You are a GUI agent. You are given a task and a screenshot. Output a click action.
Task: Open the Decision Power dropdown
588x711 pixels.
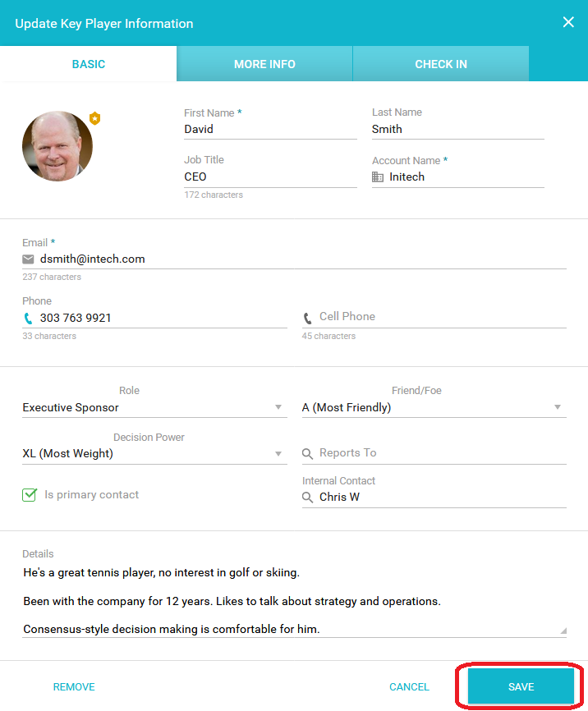(154, 453)
